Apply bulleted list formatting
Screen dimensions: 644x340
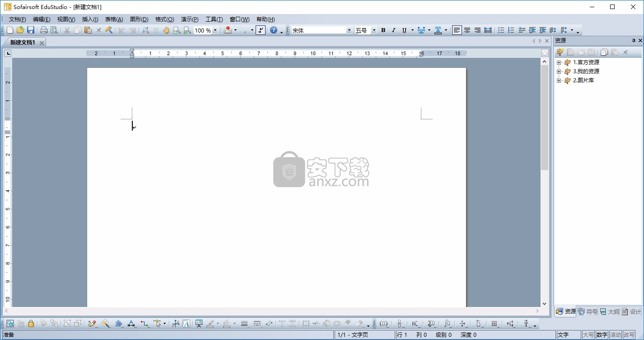tap(501, 30)
